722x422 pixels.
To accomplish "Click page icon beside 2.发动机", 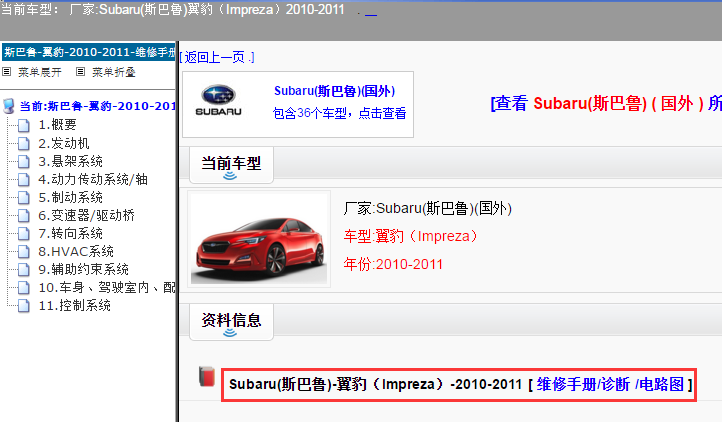I will [x=23, y=144].
